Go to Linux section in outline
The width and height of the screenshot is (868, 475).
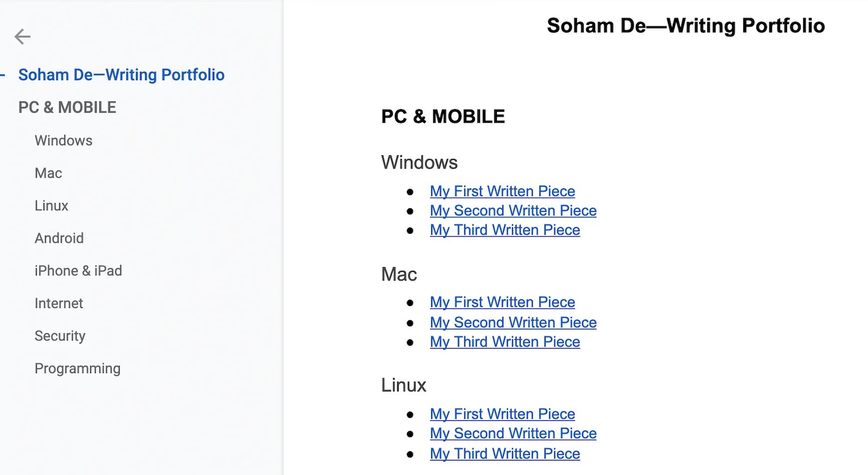pos(52,206)
